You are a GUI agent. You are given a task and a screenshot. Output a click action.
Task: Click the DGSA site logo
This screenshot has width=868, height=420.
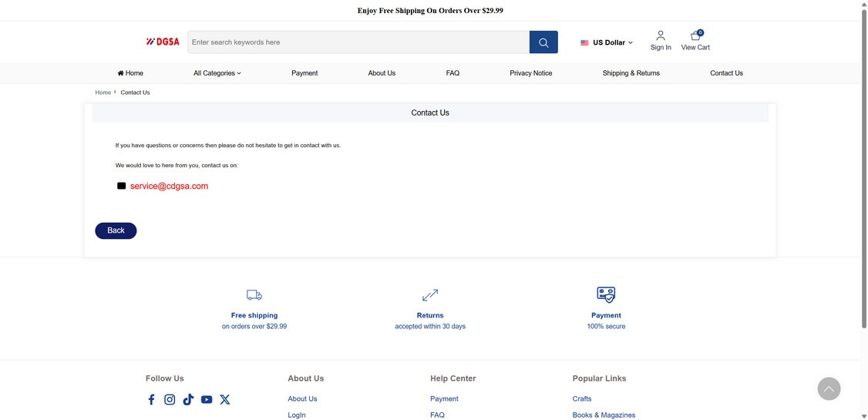pyautogui.click(x=163, y=42)
